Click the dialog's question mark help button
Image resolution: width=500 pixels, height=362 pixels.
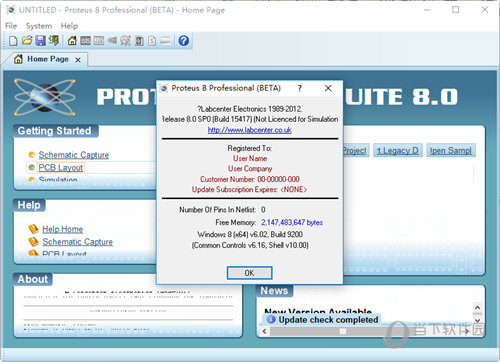point(300,88)
